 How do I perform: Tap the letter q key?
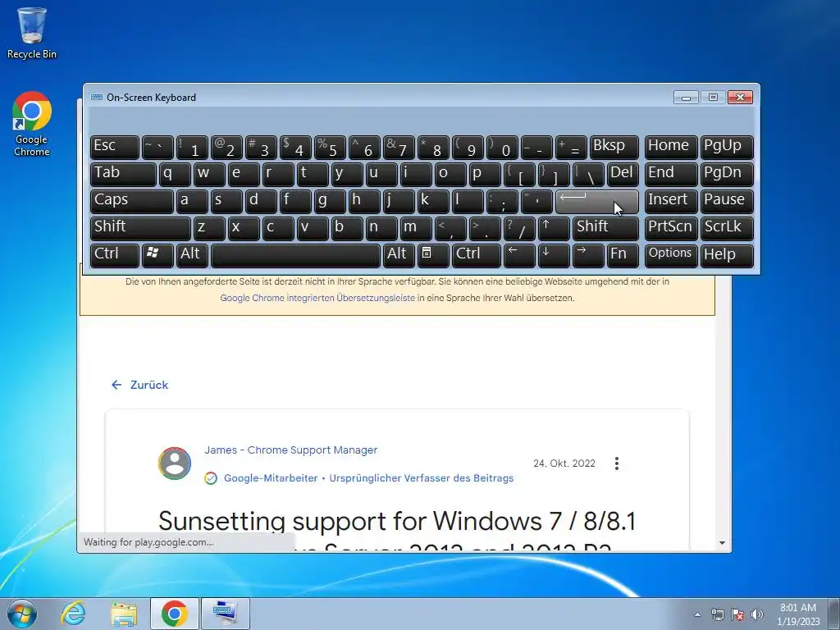point(175,175)
